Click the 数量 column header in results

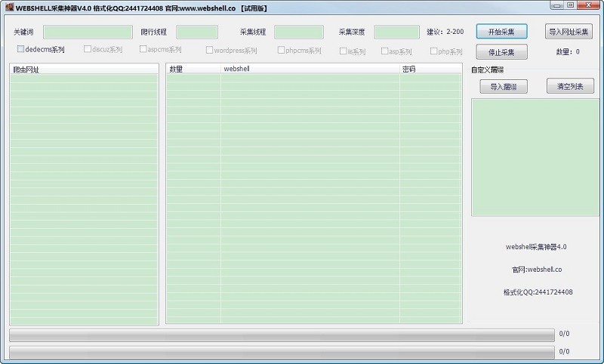193,69
